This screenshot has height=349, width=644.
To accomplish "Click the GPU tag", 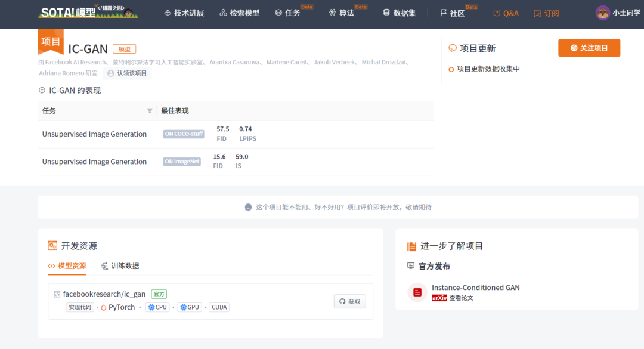I will click(x=190, y=307).
